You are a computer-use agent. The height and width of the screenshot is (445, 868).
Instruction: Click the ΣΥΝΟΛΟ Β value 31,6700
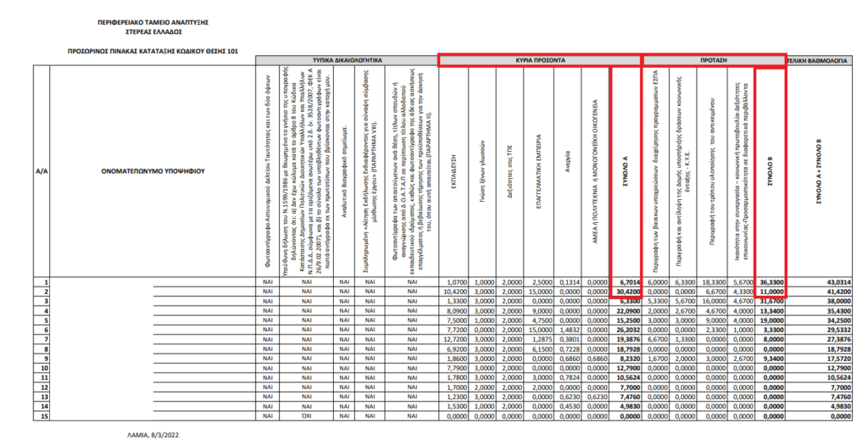tap(773, 302)
